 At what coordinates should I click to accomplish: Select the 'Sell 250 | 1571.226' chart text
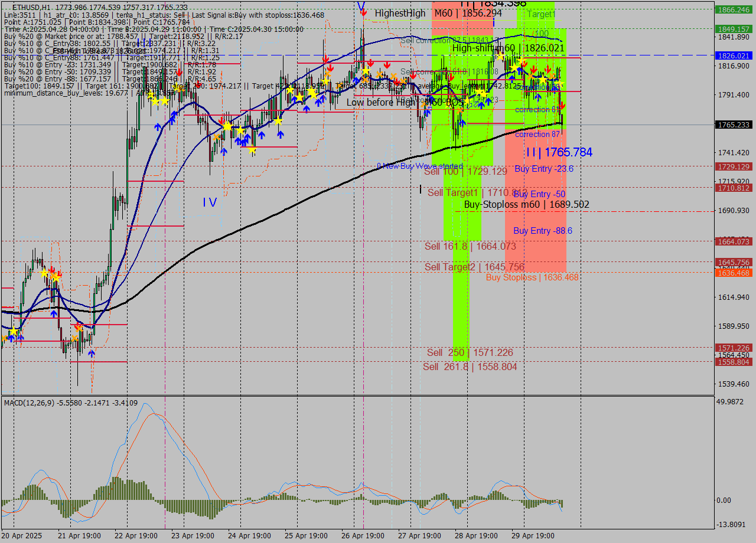pos(470,353)
